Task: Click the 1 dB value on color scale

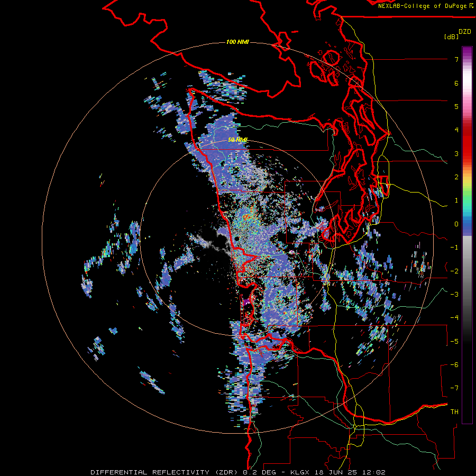Action: pos(456,200)
